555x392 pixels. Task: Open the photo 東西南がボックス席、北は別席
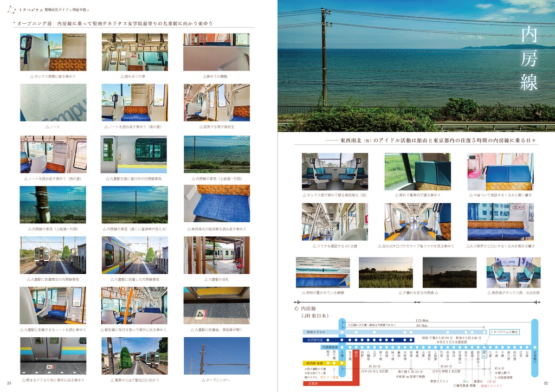[x=514, y=272]
